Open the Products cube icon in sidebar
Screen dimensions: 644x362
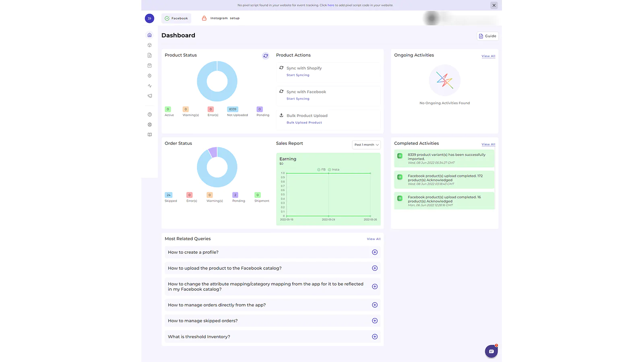[150, 45]
